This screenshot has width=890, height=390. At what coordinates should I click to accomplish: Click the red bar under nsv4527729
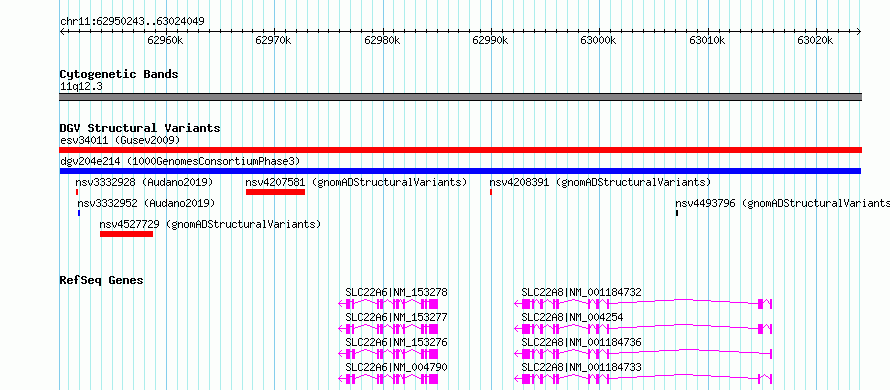click(x=127, y=234)
